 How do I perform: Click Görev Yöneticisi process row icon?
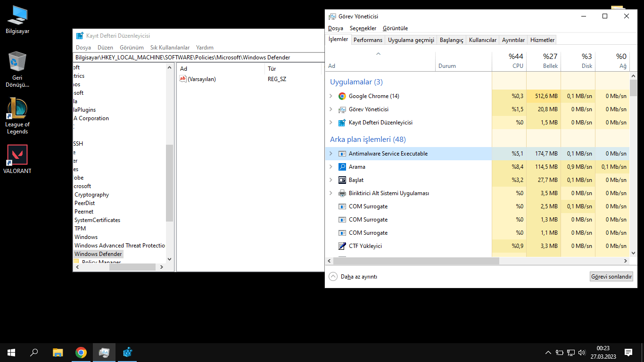(x=342, y=109)
